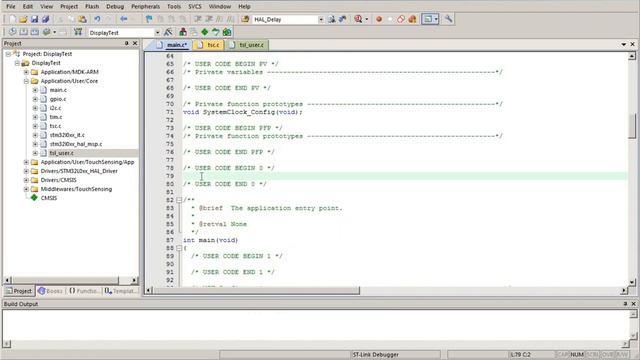The width and height of the screenshot is (640, 360).
Task: Open the debug-find icon dropdown arrow
Action: click(x=367, y=19)
